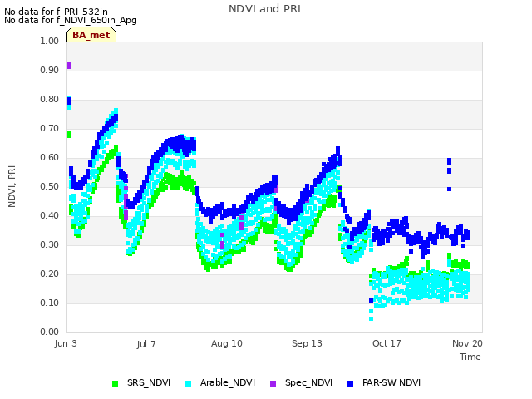Click the 0.10 y-axis tick label

coord(50,303)
